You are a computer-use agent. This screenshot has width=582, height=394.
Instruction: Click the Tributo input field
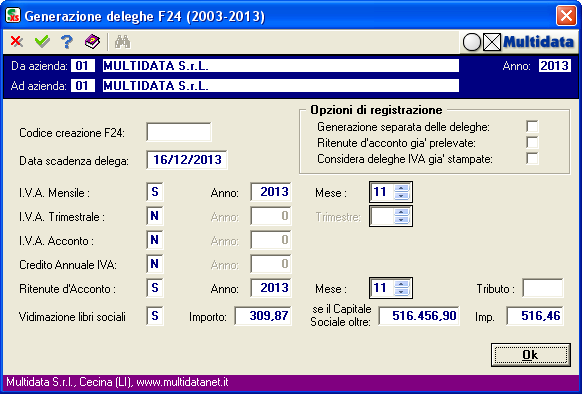[x=543, y=288]
